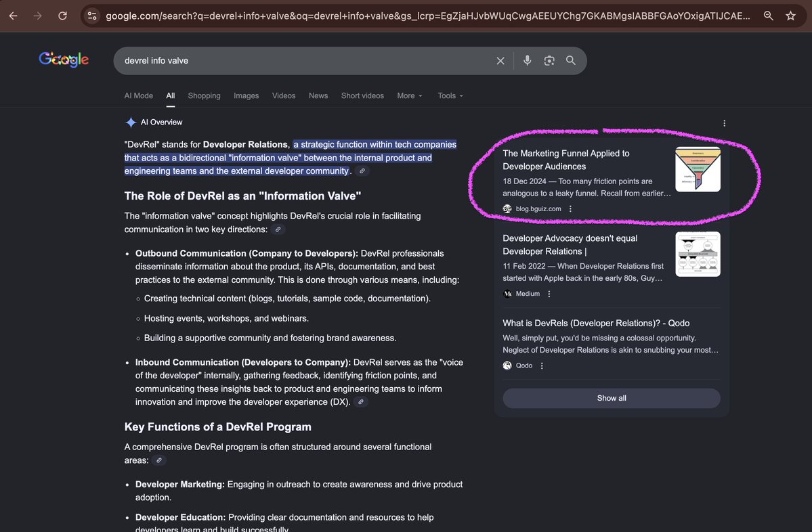This screenshot has width=812, height=532.
Task: Click 'Hosting events, workshops, and webinars.' text
Action: coord(226,319)
